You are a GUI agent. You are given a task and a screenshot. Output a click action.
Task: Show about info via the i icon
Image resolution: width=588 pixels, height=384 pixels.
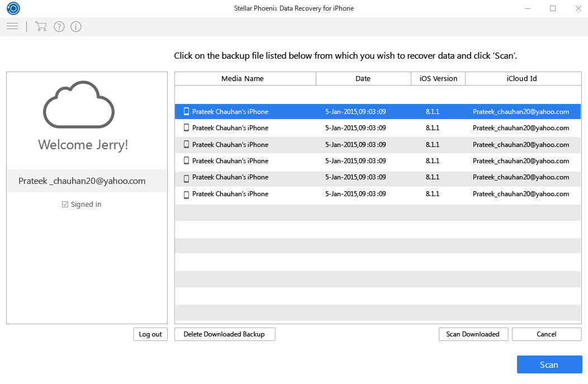[76, 27]
